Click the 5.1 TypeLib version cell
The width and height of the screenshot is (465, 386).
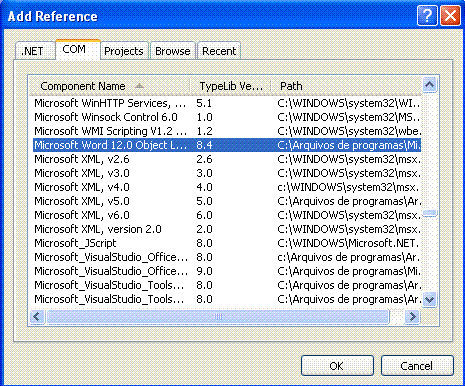tap(204, 103)
